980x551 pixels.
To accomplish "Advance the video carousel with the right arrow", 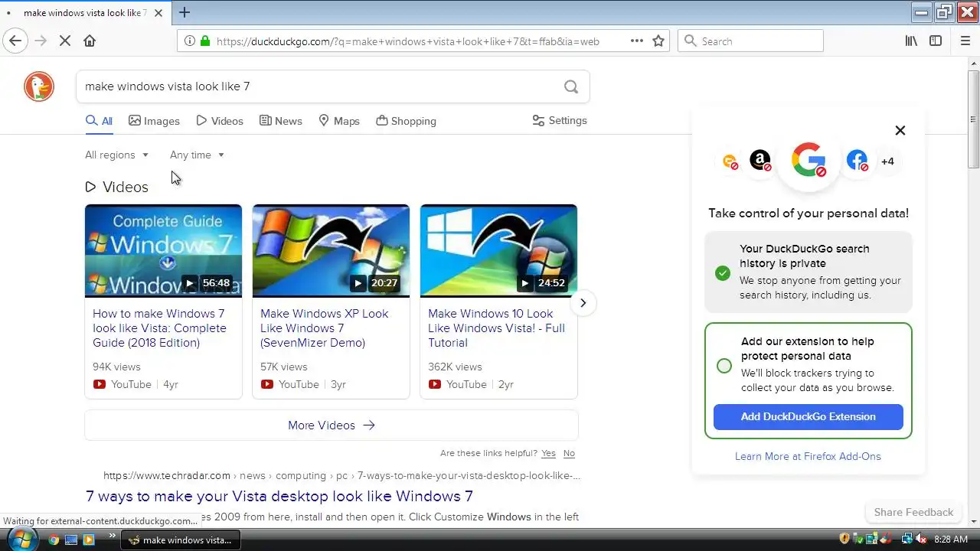I will [x=583, y=303].
